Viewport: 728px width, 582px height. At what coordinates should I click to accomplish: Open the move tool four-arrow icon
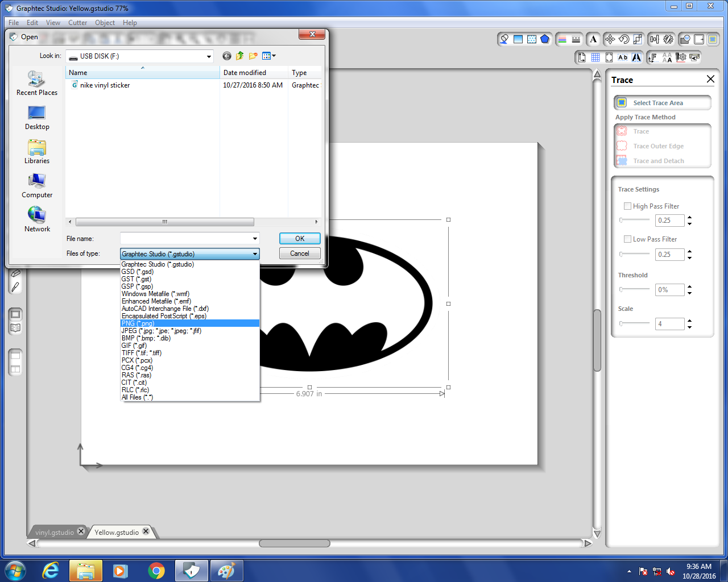pos(610,39)
